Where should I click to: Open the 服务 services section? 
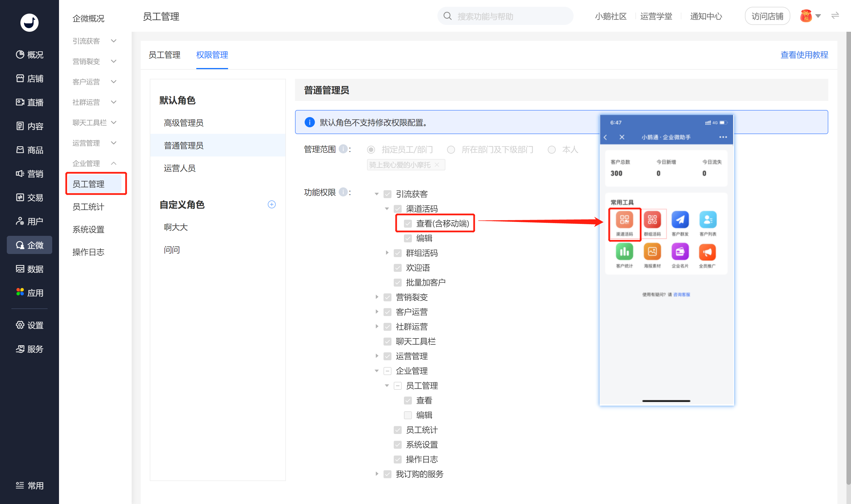click(x=30, y=349)
